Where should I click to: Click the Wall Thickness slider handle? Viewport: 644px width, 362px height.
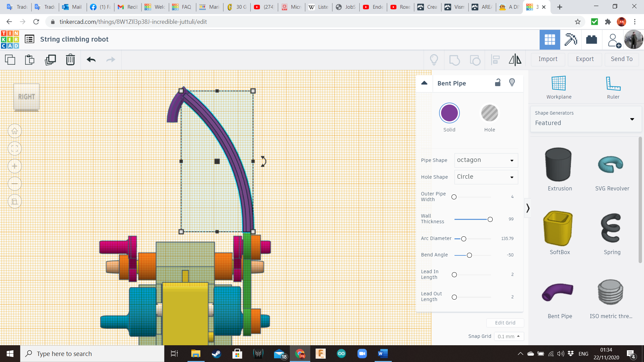(x=490, y=220)
